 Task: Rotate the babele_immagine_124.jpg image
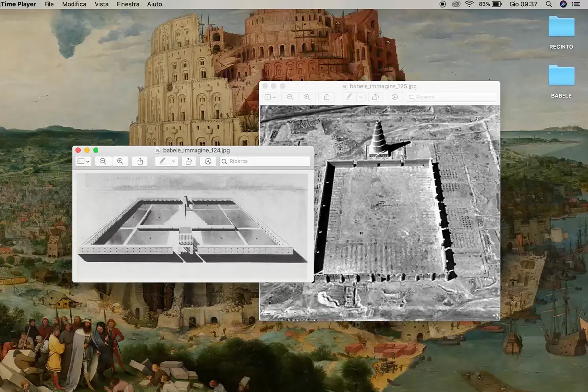pos(188,161)
